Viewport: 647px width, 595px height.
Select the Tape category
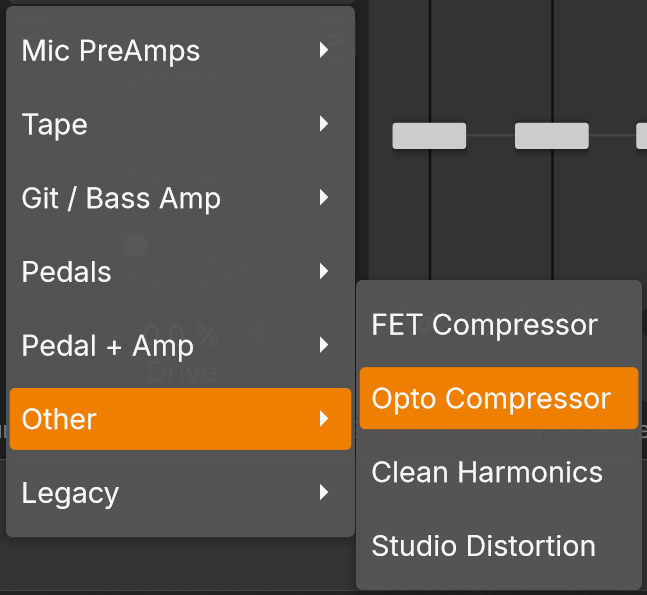(x=55, y=125)
